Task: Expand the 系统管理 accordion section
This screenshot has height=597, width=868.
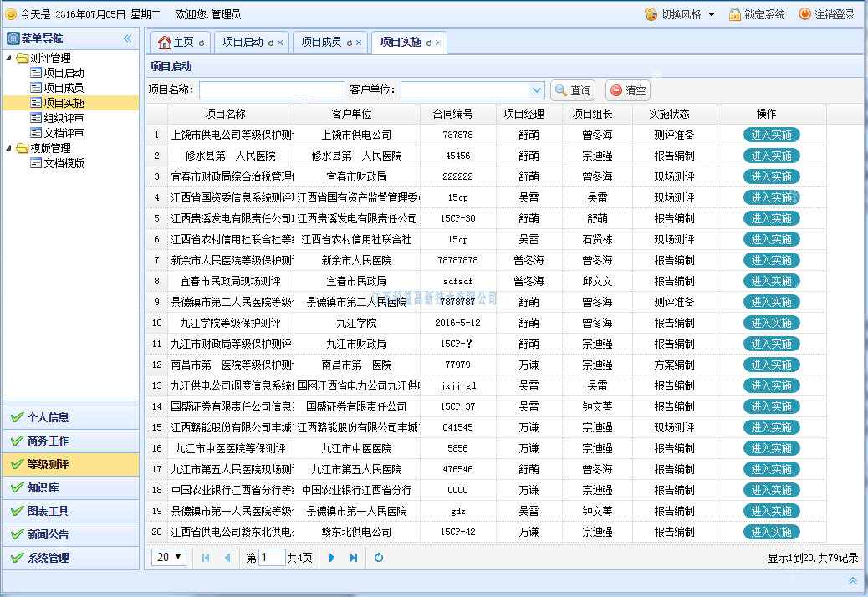Action: point(71,558)
